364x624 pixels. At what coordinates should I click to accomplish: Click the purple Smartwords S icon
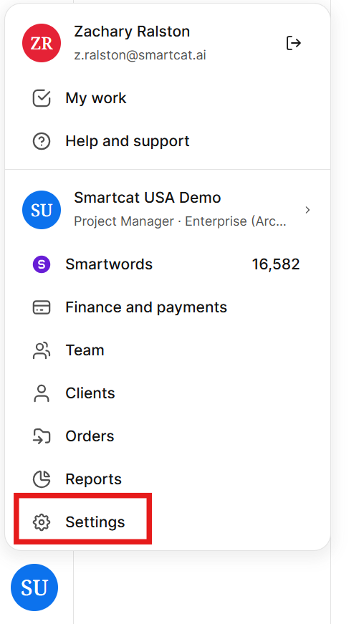pos(42,264)
